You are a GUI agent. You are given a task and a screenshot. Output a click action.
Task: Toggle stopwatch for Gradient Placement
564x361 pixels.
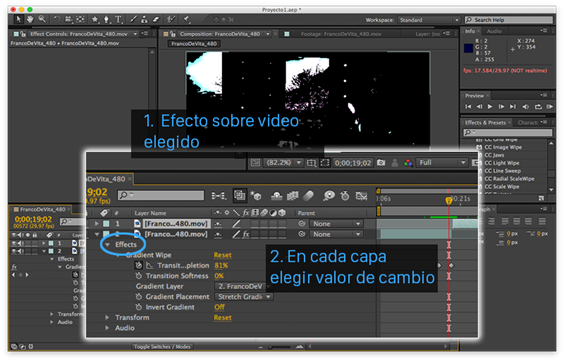[138, 297]
